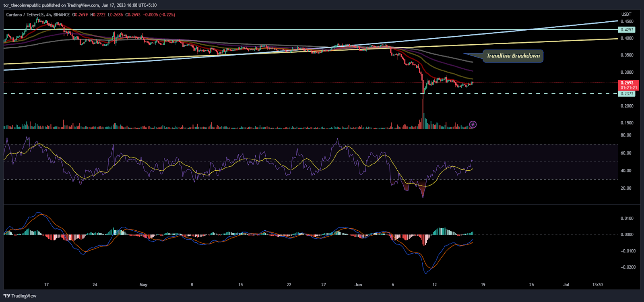Screen dimensions: 644x302
Task: Click the close value C0.2693
Action: coord(133,14)
